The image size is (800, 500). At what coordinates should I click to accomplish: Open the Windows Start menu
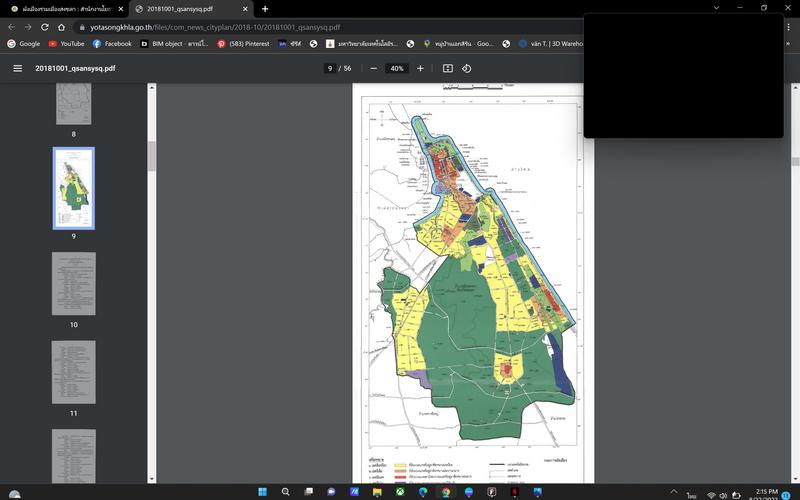(x=264, y=492)
